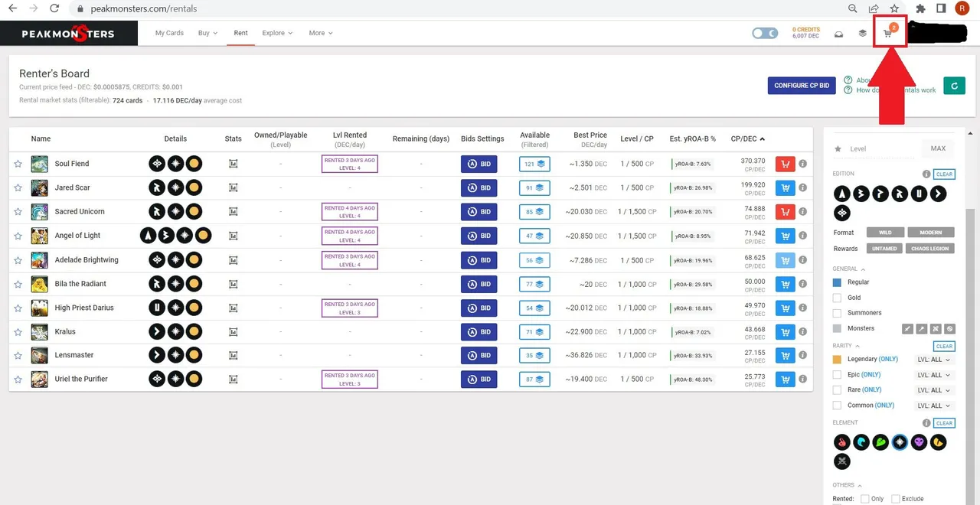The height and width of the screenshot is (505, 980).
Task: Open Legendary LVL: ALL dropdown
Action: coord(934,360)
